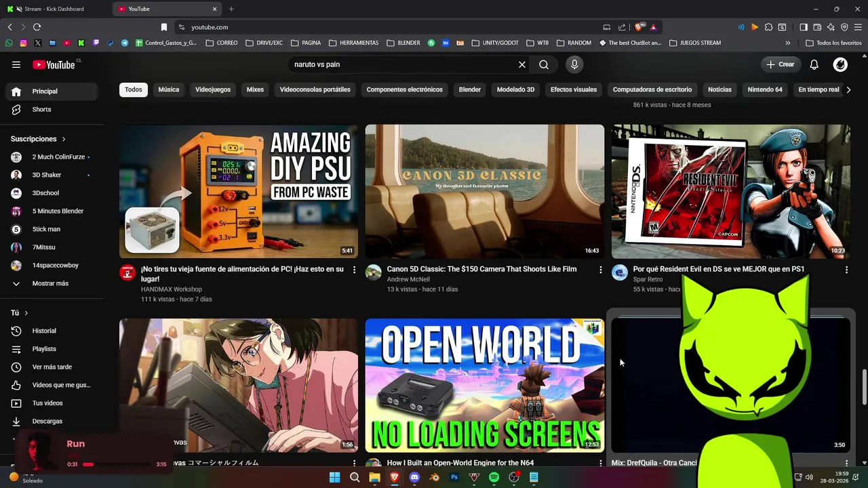Bookmark this page in the address bar
The height and width of the screenshot is (488, 868).
tap(164, 27)
